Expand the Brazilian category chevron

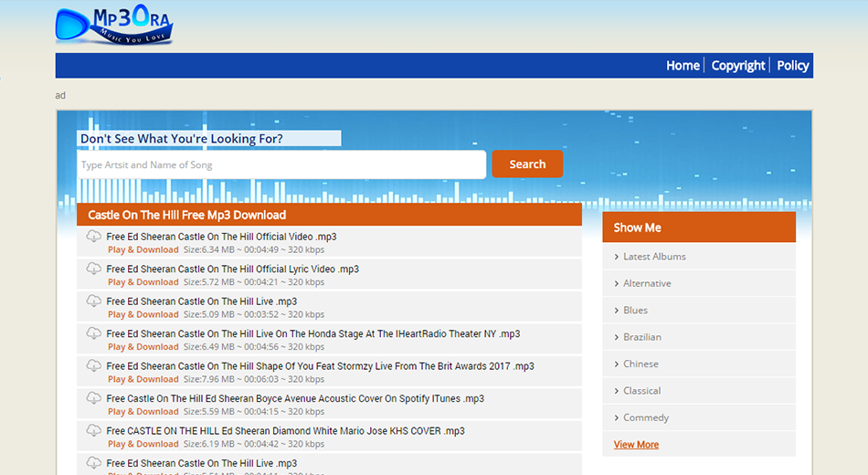tap(616, 337)
